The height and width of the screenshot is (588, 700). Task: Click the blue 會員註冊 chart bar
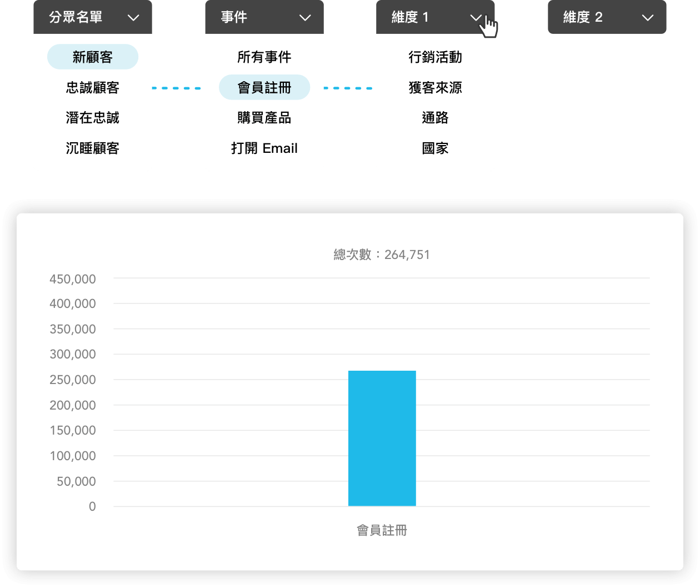(x=382, y=438)
